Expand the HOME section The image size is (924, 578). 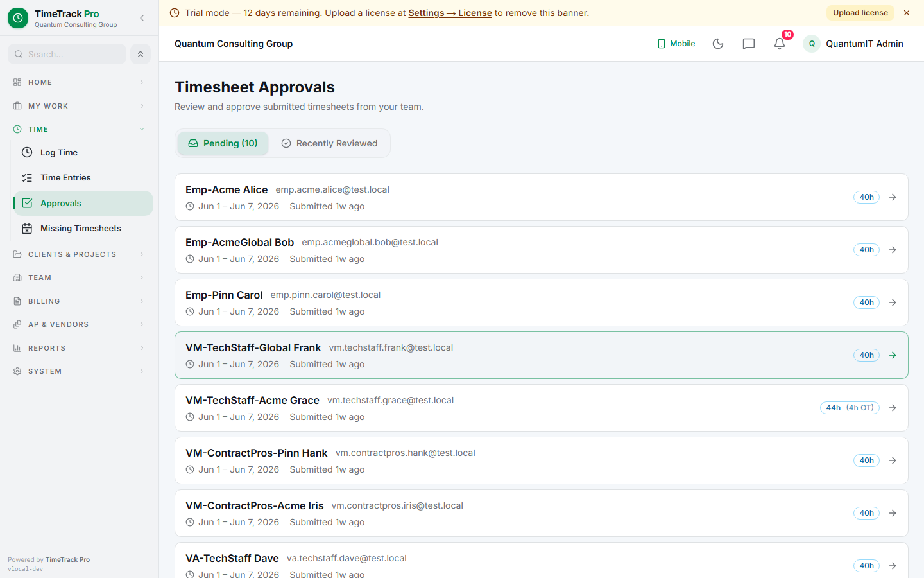click(80, 82)
